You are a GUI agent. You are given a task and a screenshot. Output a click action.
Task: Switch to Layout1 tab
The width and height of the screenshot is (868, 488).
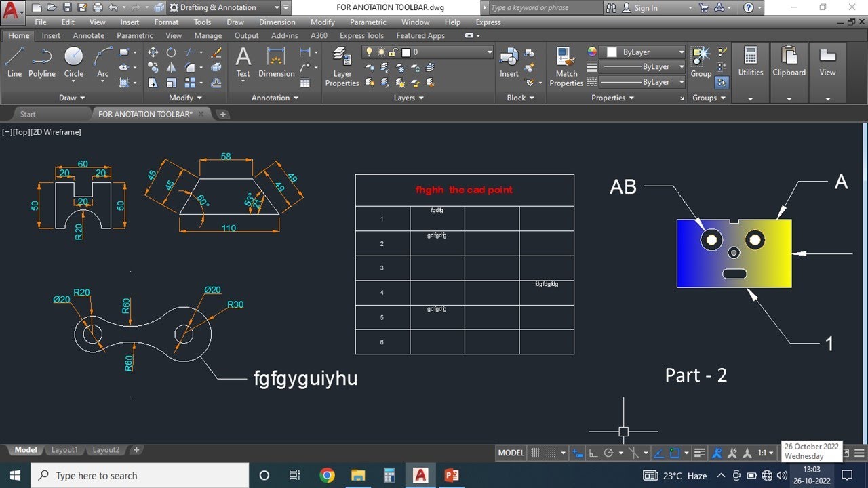tap(64, 450)
